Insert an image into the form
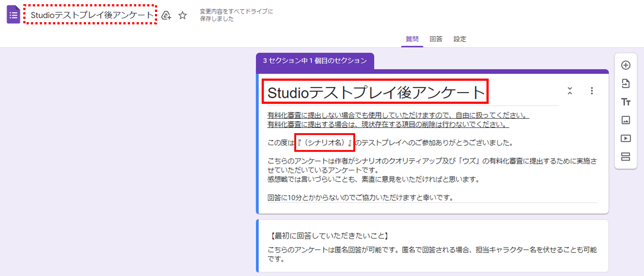Image resolution: width=644 pixels, height=276 pixels. [625, 120]
